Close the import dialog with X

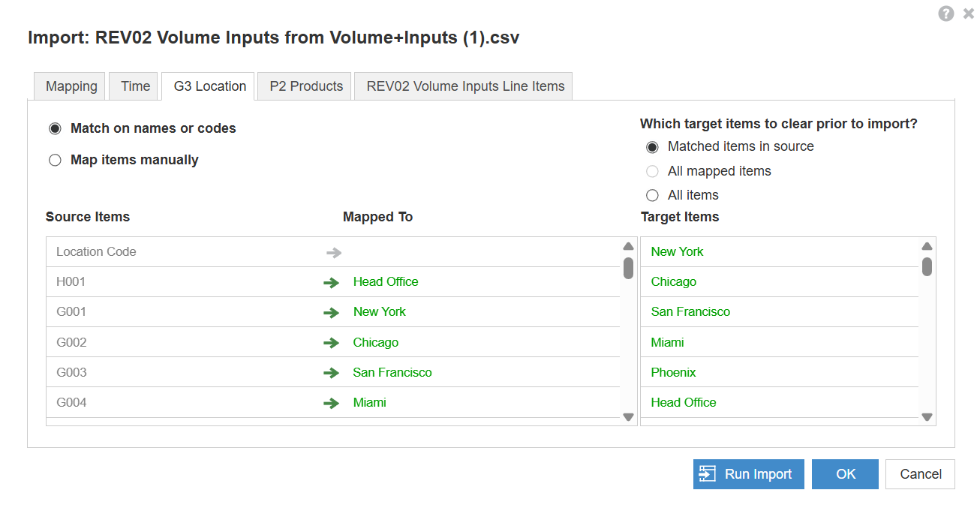click(969, 14)
